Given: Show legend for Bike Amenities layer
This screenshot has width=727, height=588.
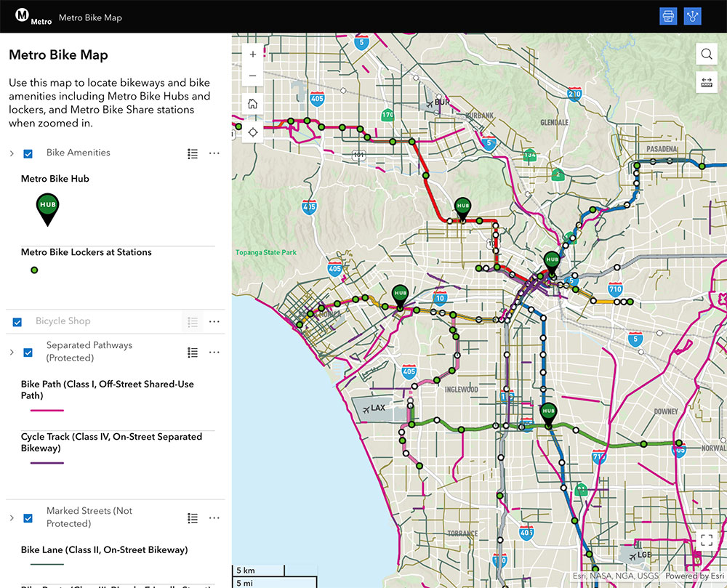Looking at the screenshot, I should tap(193, 153).
